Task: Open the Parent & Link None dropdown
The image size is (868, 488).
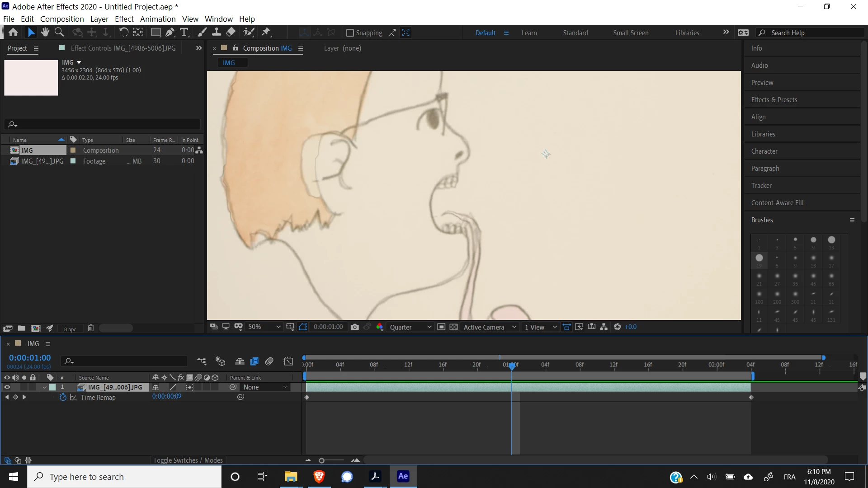Action: pyautogui.click(x=265, y=387)
